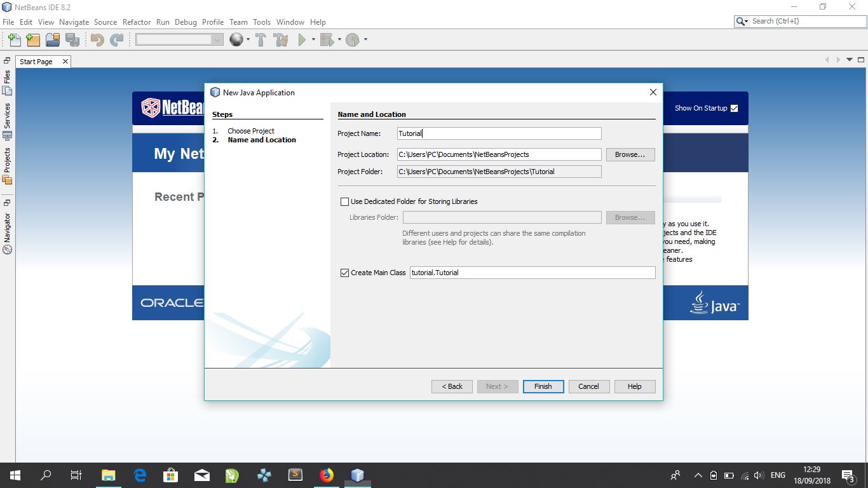Open the New Project toolbar icon

(x=32, y=39)
